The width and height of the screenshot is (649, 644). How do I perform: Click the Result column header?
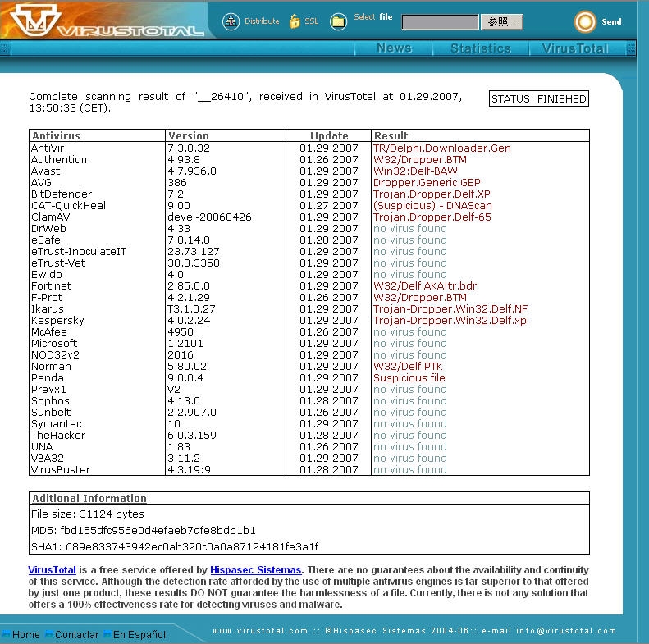(x=391, y=135)
